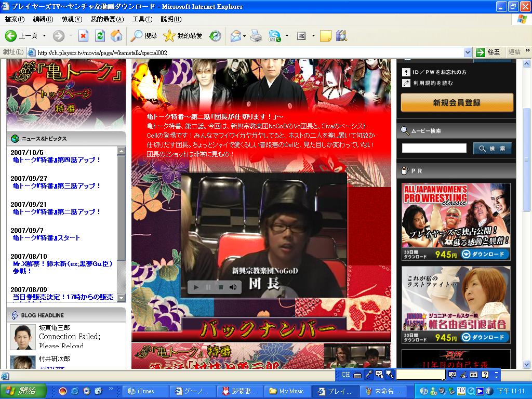
Task: Switch to My Music taskbar window
Action: 287,391
